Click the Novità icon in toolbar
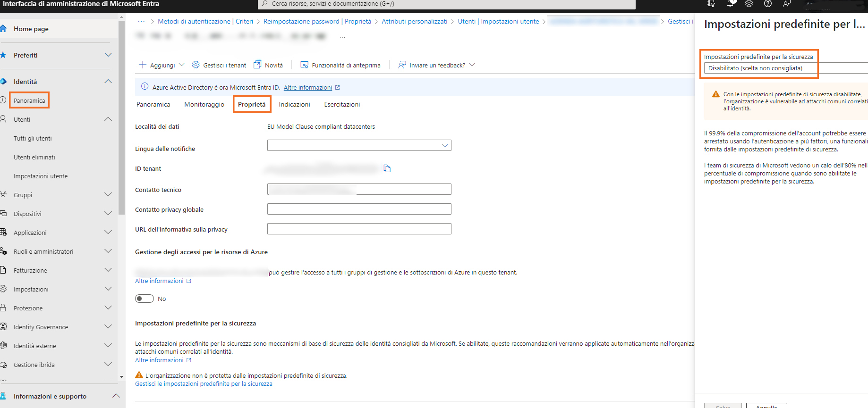This screenshot has width=868, height=408. point(257,64)
